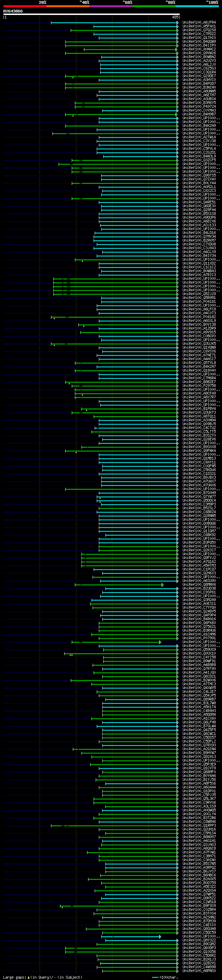222x980 pixels.
Task: Open hit UniRef100_B4QQW9
Action: pos(199,41)
